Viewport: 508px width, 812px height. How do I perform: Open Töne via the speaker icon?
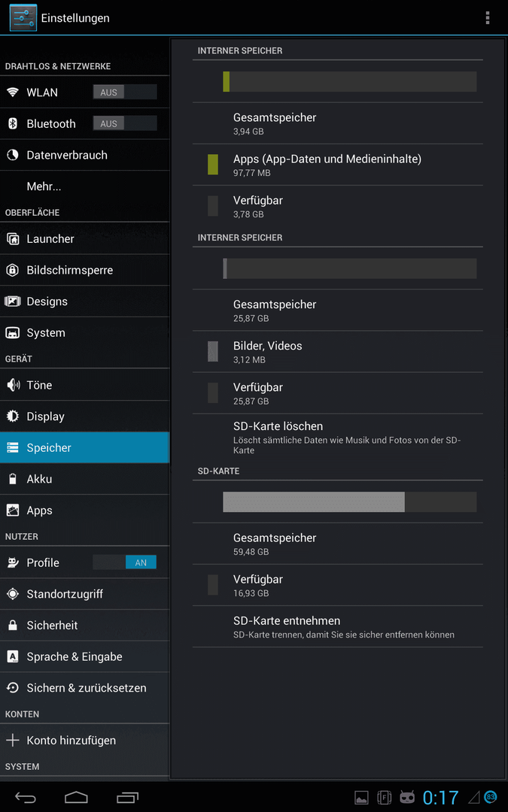13,385
